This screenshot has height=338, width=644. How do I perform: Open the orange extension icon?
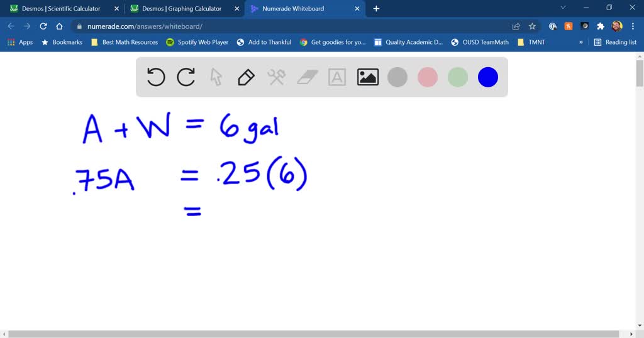(x=569, y=26)
